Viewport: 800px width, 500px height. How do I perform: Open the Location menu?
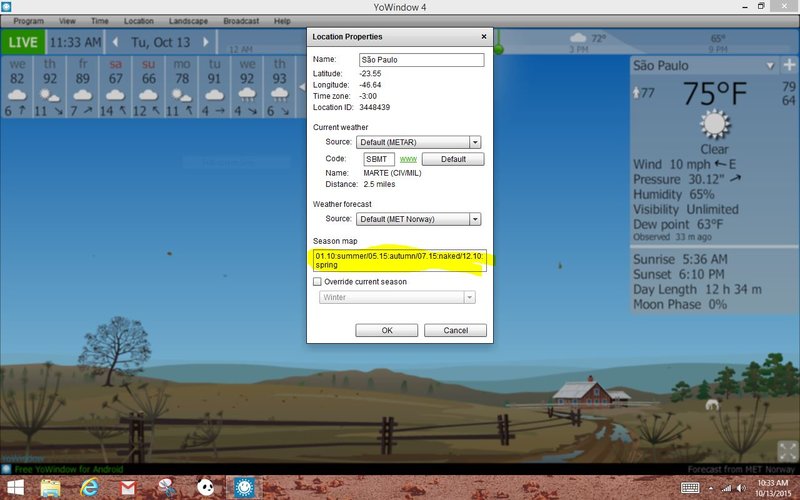tap(139, 21)
